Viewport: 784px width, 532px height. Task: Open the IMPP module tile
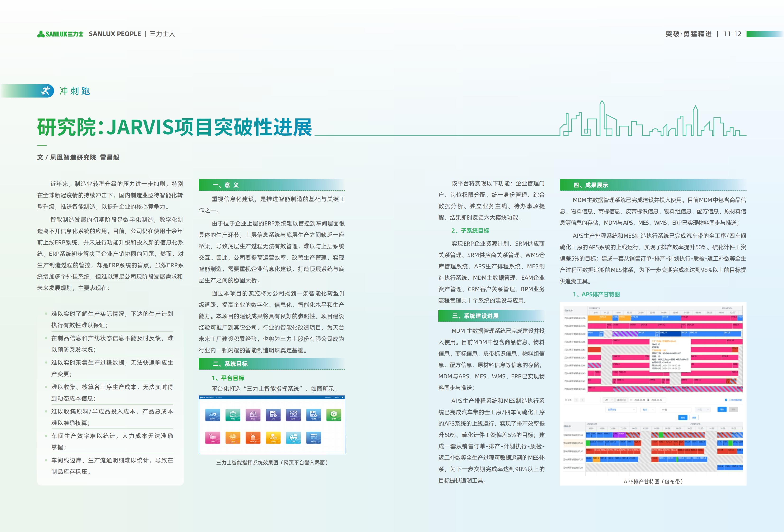pyautogui.click(x=212, y=415)
